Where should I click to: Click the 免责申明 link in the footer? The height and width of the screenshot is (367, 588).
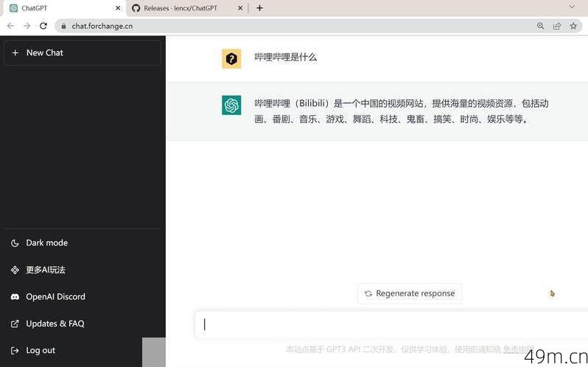click(x=518, y=349)
